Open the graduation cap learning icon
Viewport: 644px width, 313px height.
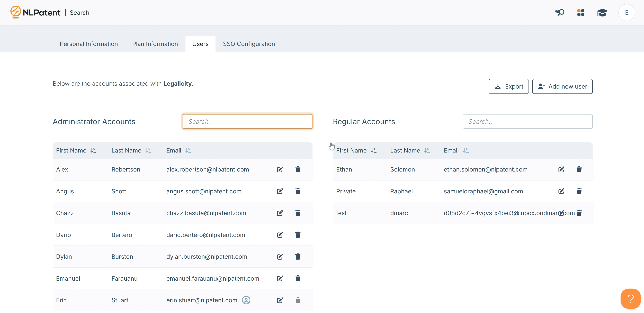pos(602,13)
